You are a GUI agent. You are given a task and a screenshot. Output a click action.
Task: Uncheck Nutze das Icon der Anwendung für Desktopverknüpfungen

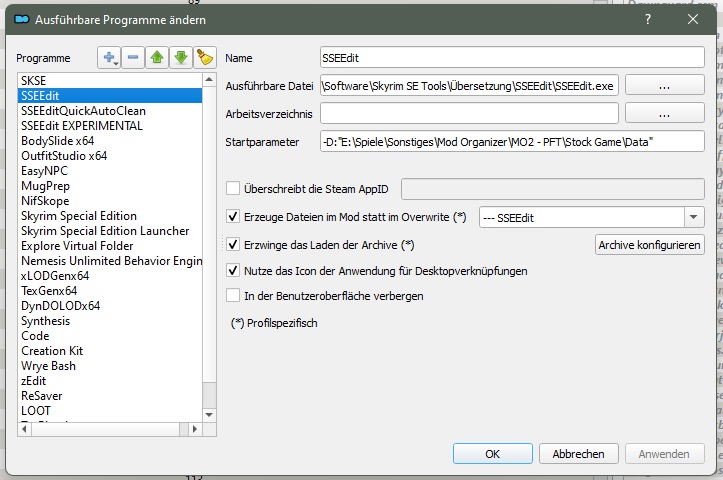(x=234, y=270)
